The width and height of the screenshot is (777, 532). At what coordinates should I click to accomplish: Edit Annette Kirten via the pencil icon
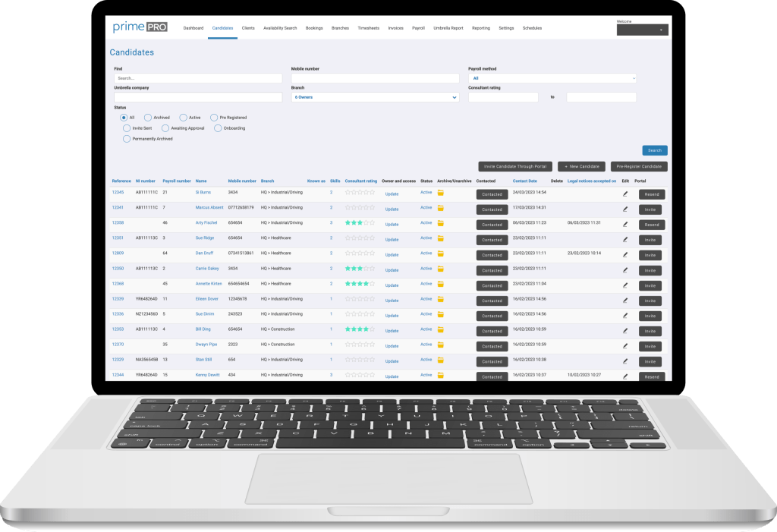tap(625, 285)
